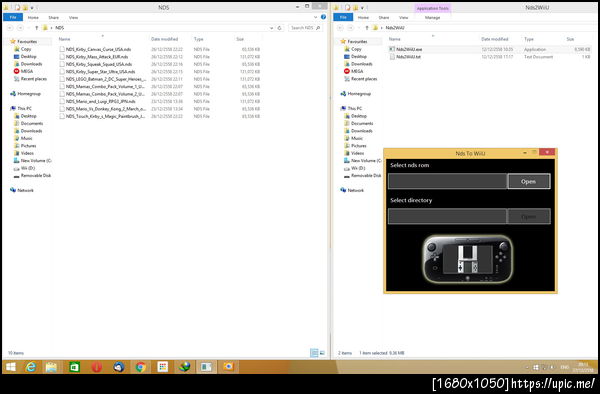
Task: Open Music in Nds2WiiU window sidebar
Action: 354,138
